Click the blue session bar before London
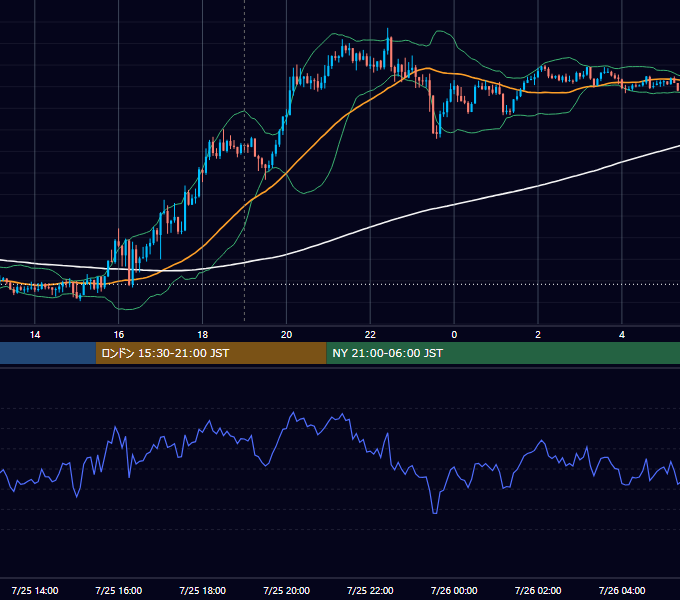Screen dimensions: 680x600 pos(48,353)
